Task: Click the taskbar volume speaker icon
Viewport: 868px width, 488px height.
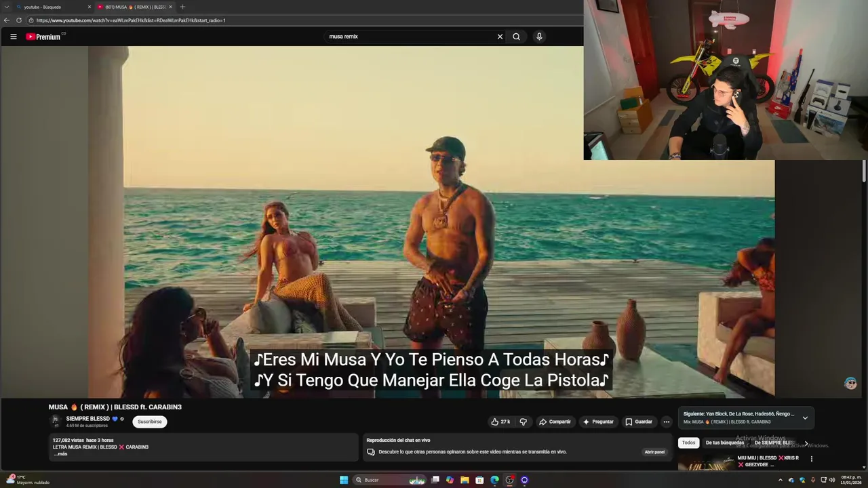Action: [x=832, y=480]
